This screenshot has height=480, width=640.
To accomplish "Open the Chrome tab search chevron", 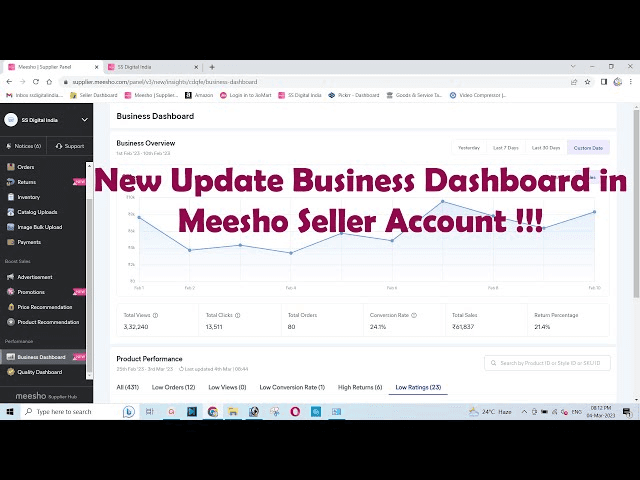I will [x=573, y=67].
